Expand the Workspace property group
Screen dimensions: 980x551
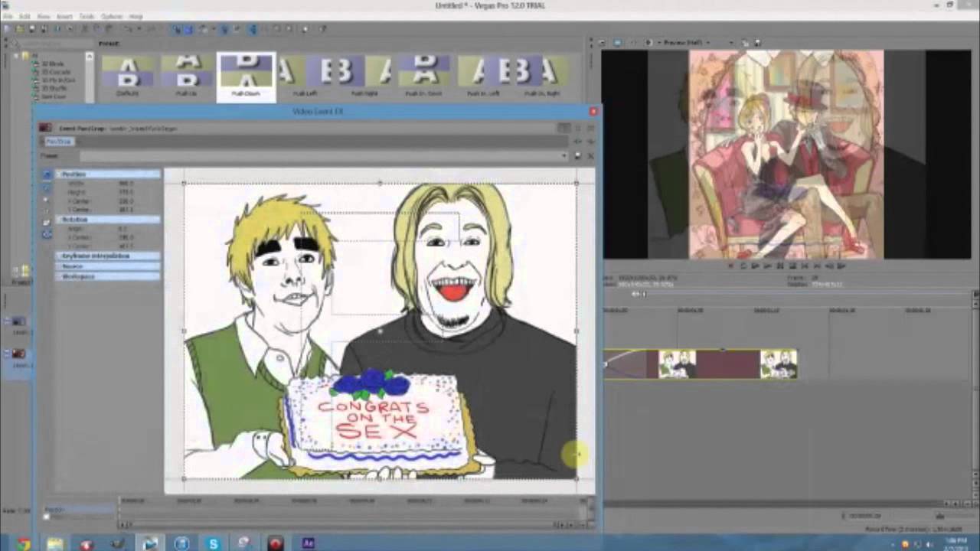tap(60, 275)
